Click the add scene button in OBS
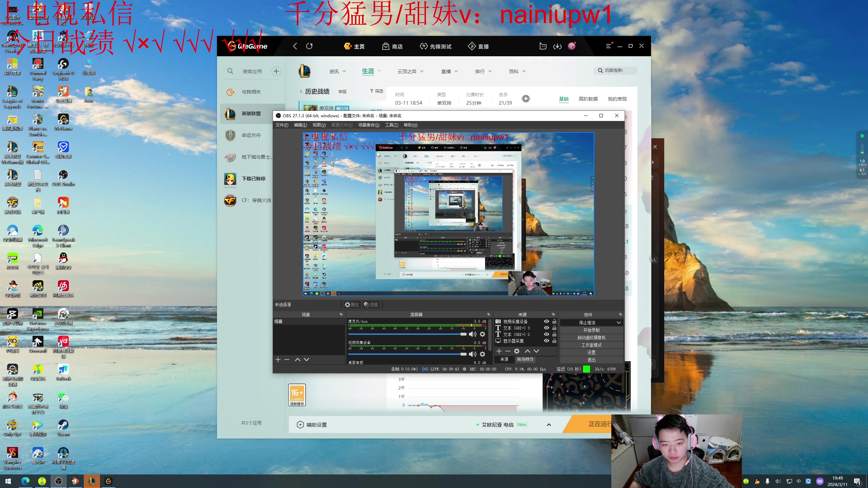The width and height of the screenshot is (868, 488). (x=278, y=359)
